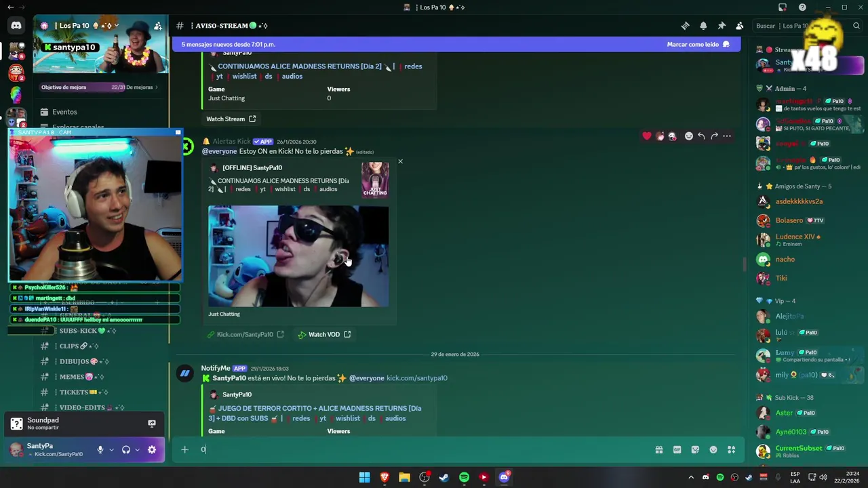Click the plus attach button in message box

(184, 449)
